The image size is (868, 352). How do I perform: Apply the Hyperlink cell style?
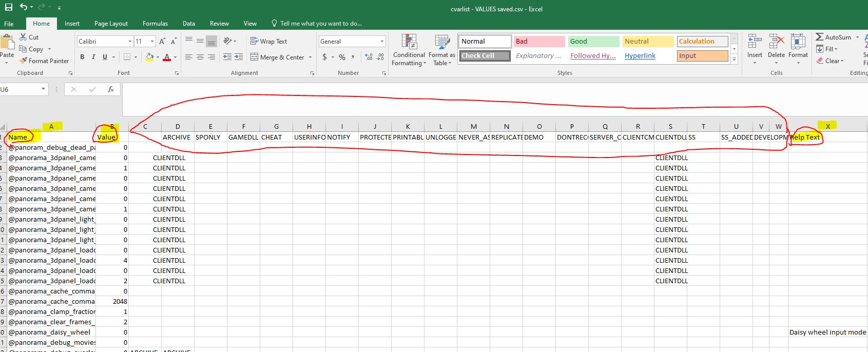[640, 55]
